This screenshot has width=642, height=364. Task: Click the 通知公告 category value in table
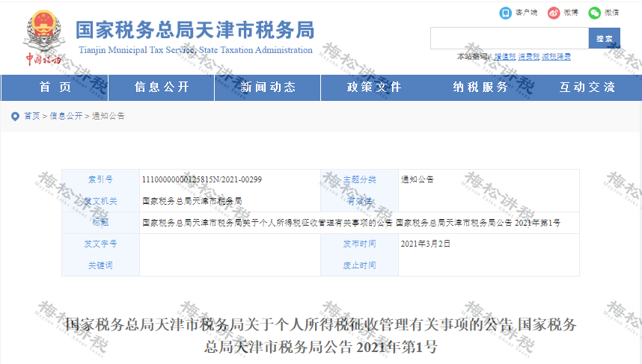418,179
